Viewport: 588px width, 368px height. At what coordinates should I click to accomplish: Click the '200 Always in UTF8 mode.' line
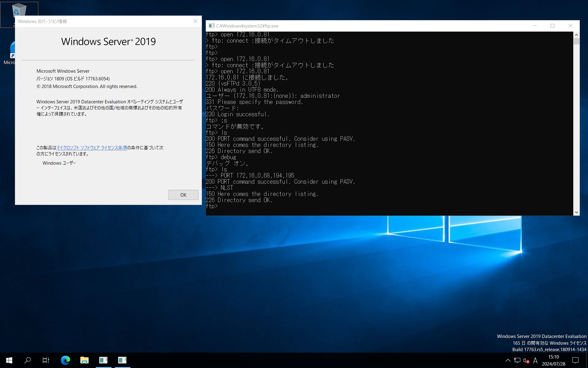point(242,90)
